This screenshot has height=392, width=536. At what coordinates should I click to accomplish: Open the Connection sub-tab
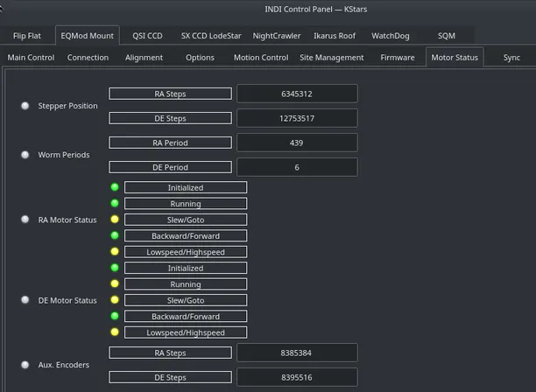[88, 58]
